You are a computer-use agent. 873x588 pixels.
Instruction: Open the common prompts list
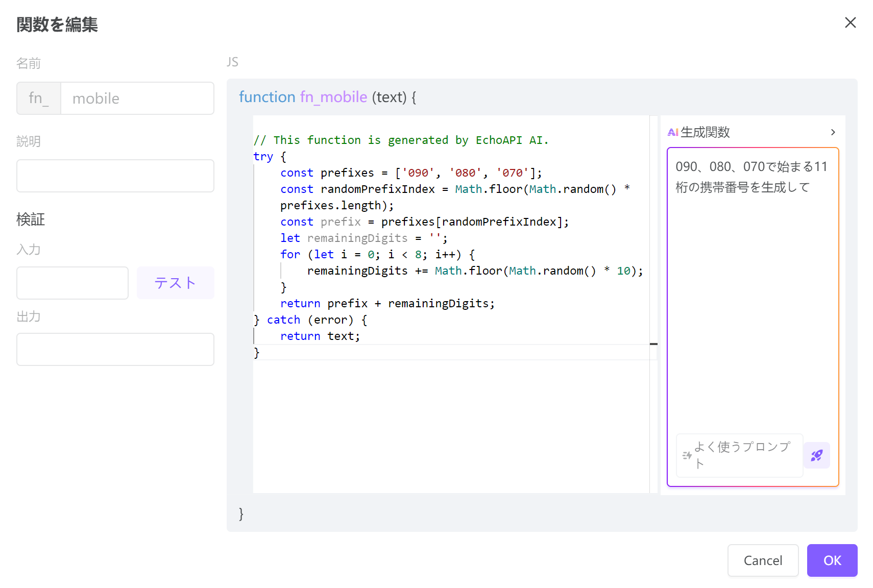coord(739,455)
